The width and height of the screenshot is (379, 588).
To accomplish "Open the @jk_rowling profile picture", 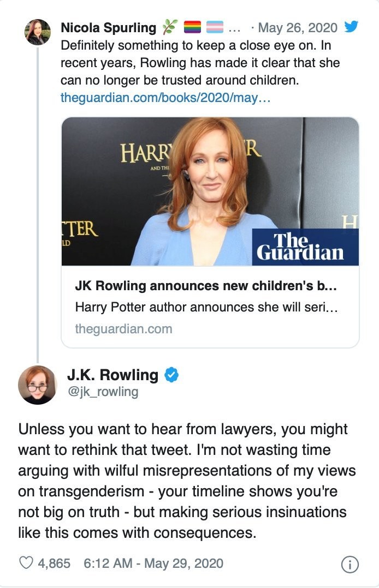I will pyautogui.click(x=37, y=385).
